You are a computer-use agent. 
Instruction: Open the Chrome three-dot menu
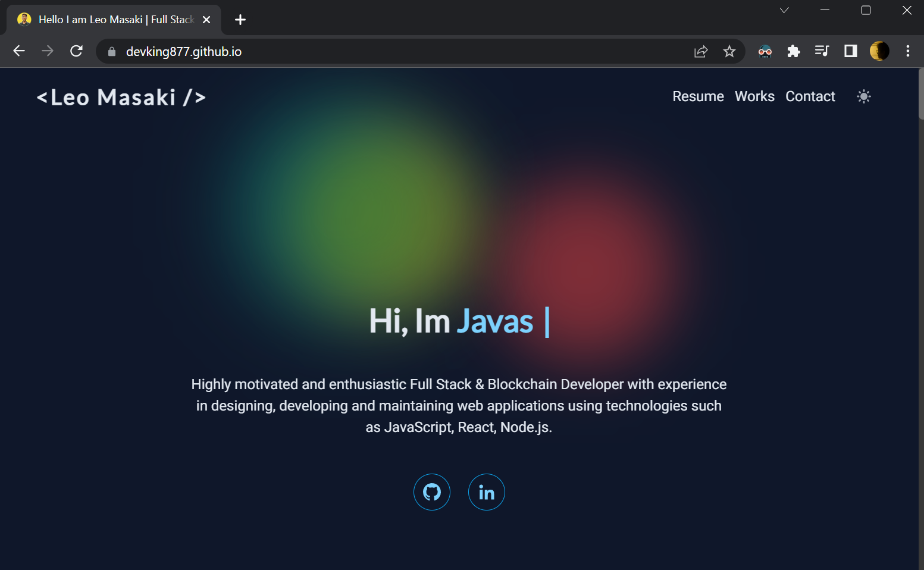pyautogui.click(x=907, y=51)
